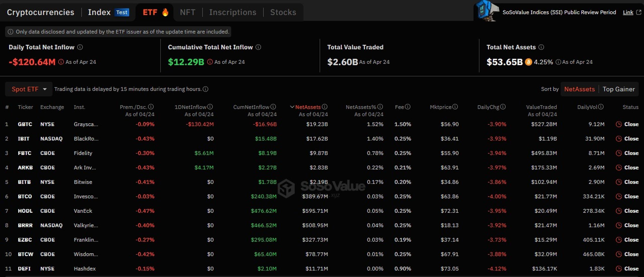
Task: Click the NetAssets% column info icon
Action: coord(380,107)
